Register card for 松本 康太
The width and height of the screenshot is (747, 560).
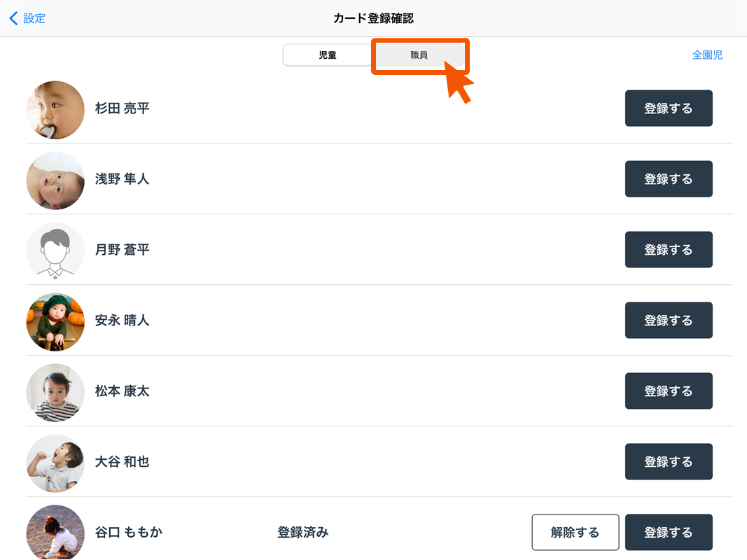(x=668, y=391)
